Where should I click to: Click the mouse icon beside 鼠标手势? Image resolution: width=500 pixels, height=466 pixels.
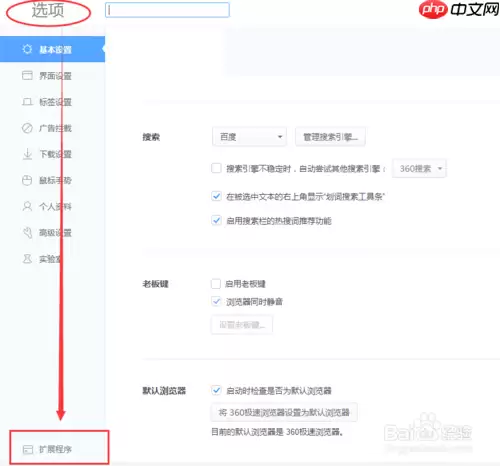[27, 180]
